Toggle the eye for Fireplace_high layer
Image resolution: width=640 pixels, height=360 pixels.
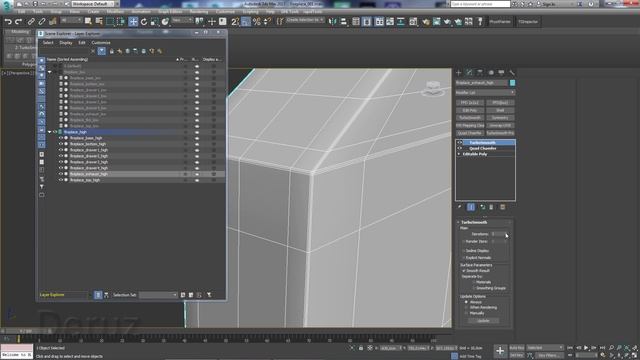[56, 132]
